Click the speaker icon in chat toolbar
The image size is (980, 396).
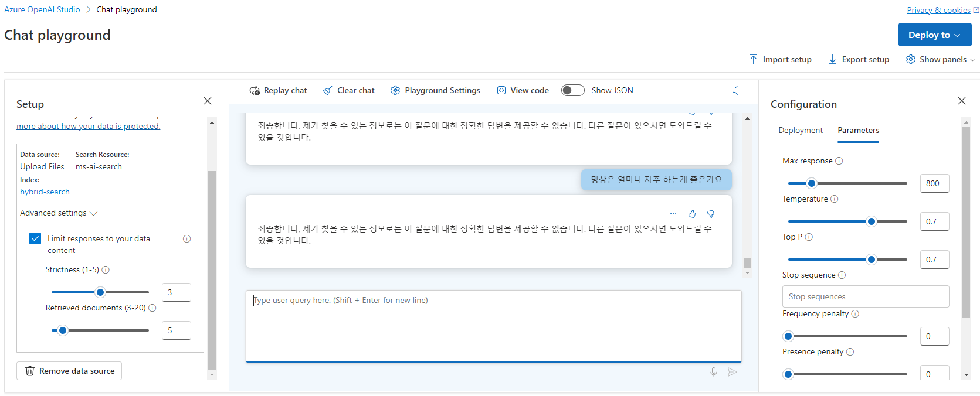(736, 90)
